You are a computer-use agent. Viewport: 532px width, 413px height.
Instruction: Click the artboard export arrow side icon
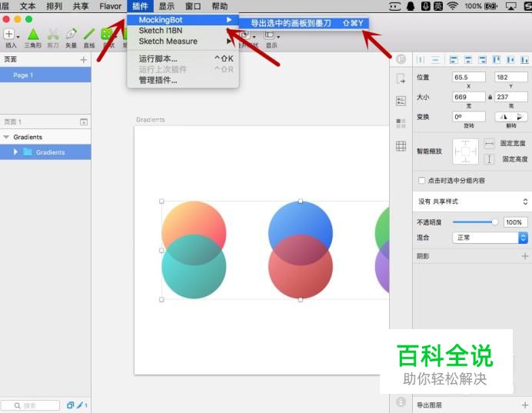(x=401, y=78)
